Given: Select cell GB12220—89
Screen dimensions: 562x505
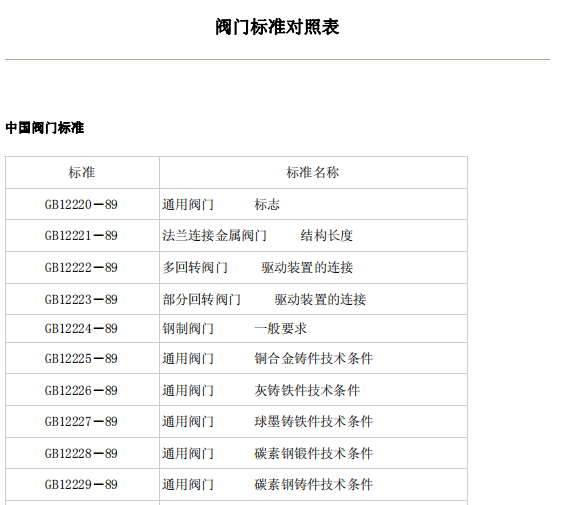Looking at the screenshot, I should coord(81,205).
